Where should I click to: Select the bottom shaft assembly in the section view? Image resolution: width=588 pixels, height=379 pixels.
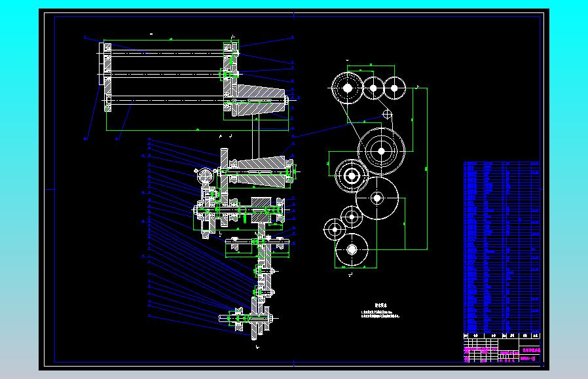click(248, 319)
